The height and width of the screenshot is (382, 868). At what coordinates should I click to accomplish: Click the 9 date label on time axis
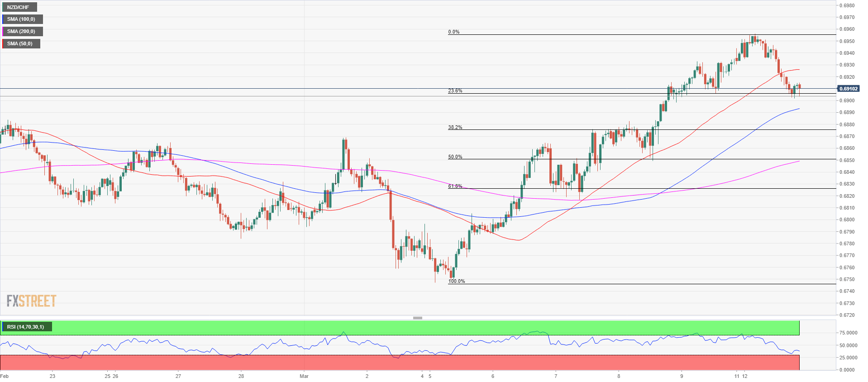[x=682, y=376]
